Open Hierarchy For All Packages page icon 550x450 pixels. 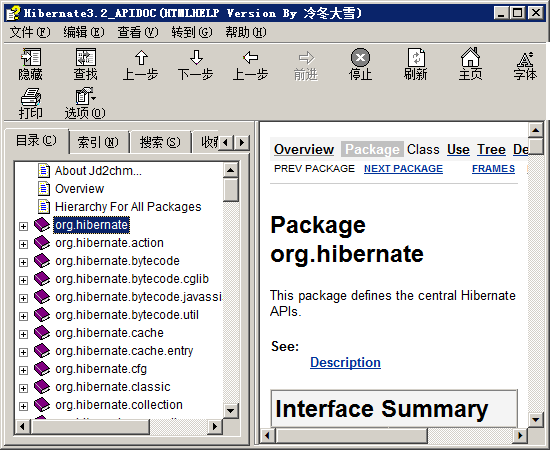point(43,207)
